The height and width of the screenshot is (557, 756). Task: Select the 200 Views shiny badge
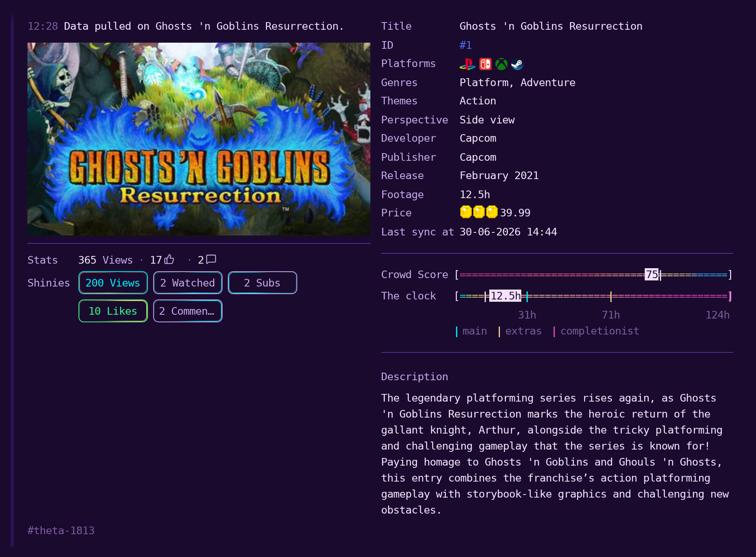(x=113, y=283)
